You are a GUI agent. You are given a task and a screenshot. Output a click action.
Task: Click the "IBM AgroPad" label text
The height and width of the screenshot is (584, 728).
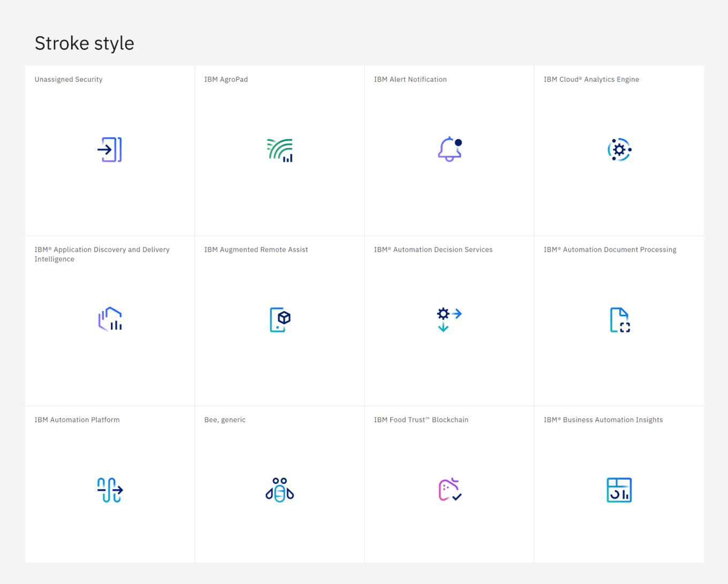click(226, 79)
